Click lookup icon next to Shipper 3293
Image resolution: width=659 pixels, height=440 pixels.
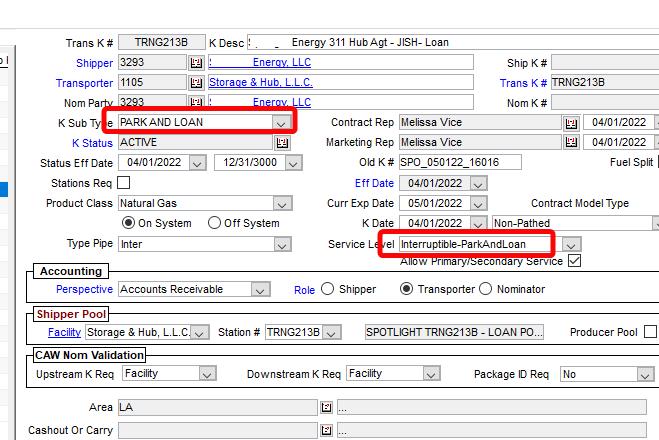[196, 63]
